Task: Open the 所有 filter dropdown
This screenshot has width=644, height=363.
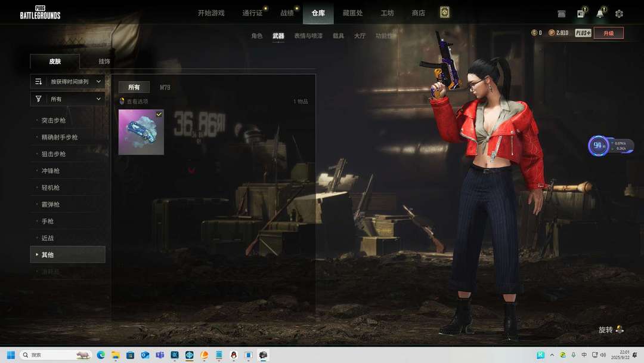Action: point(68,99)
